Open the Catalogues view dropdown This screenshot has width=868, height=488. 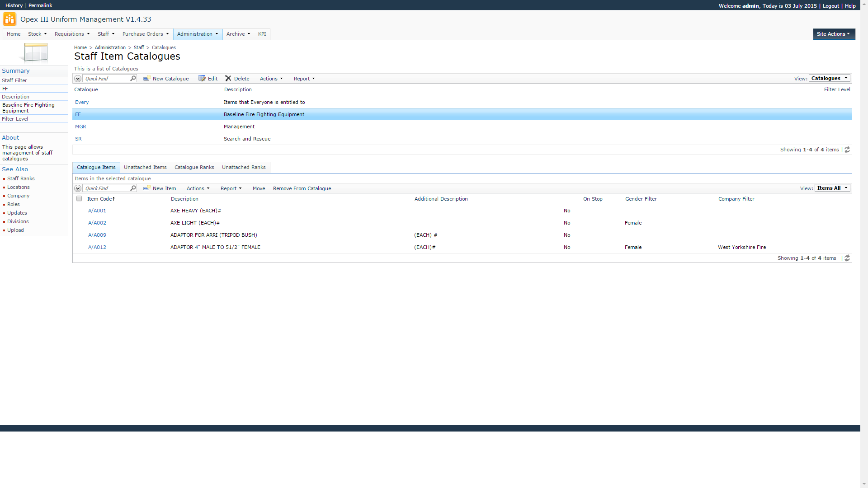pyautogui.click(x=829, y=78)
